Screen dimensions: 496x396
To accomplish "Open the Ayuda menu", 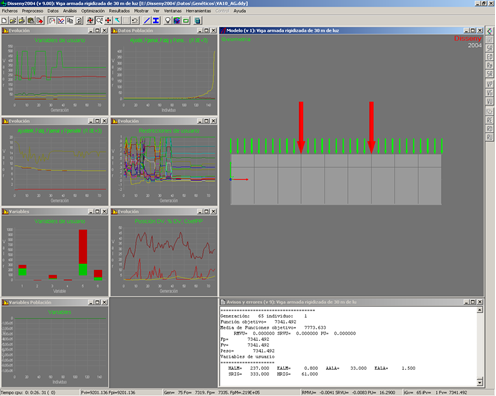I will tap(240, 11).
